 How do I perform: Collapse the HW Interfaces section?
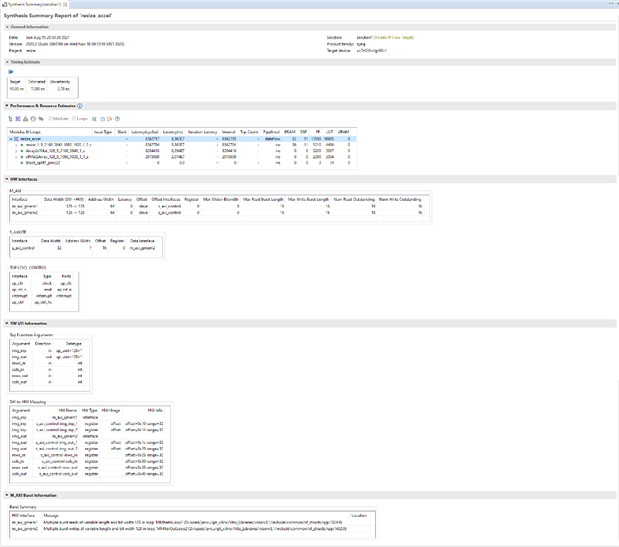(x=4, y=178)
